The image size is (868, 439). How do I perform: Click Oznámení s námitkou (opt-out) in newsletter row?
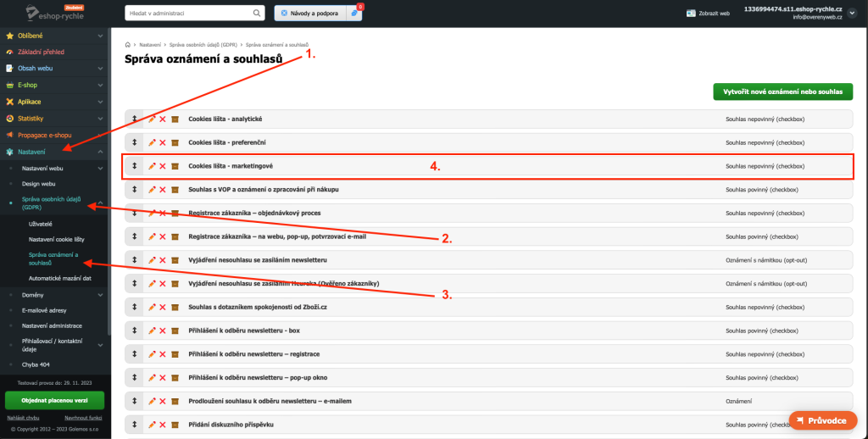pos(766,259)
